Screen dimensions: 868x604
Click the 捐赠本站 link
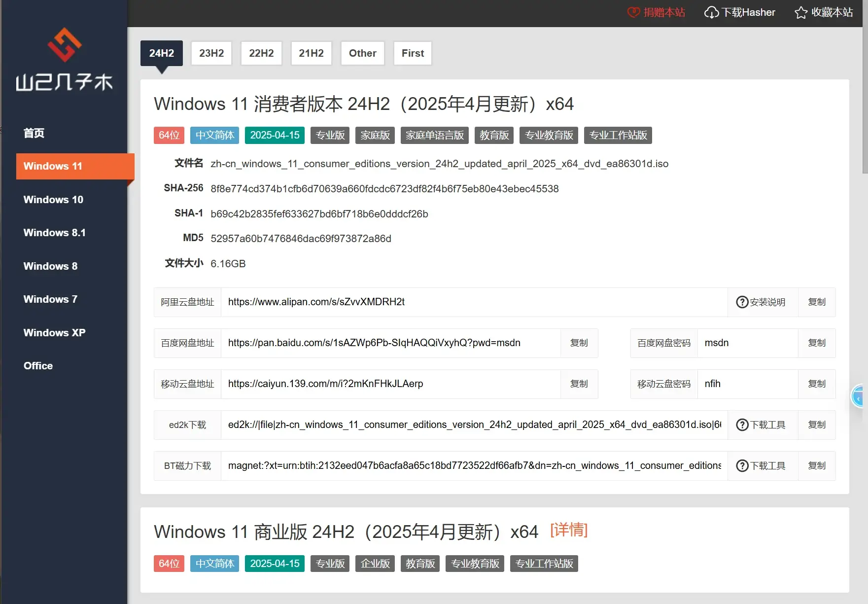pos(664,12)
